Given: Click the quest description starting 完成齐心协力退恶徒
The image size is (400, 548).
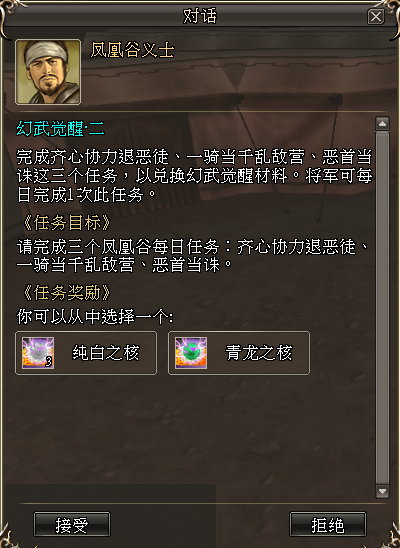Looking at the screenshot, I should pyautogui.click(x=194, y=176).
